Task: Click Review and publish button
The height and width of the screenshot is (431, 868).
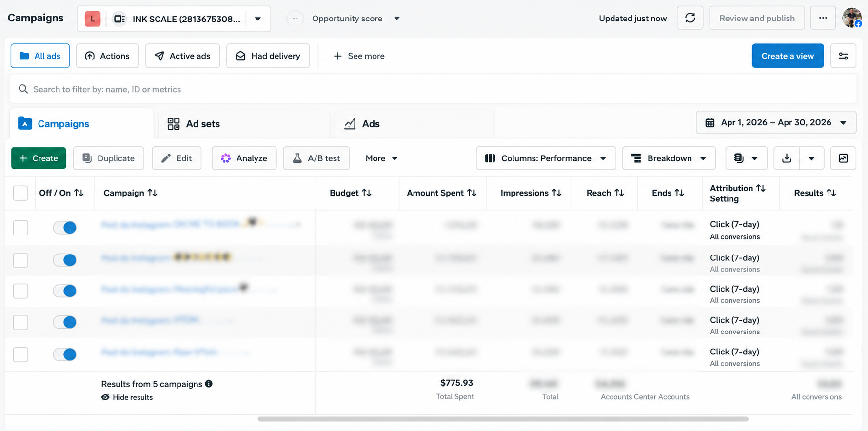Action: pyautogui.click(x=757, y=18)
